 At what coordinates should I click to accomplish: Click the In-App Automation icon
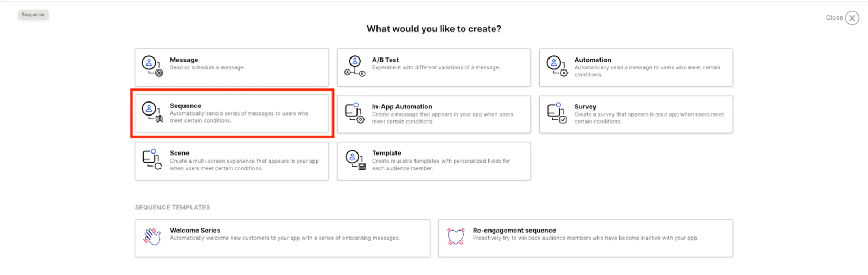tap(355, 112)
